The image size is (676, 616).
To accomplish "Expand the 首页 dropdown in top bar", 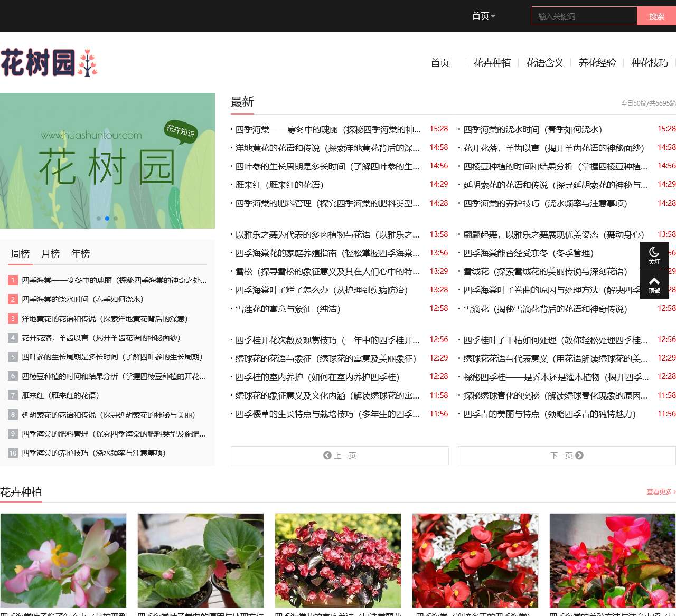I will click(483, 16).
